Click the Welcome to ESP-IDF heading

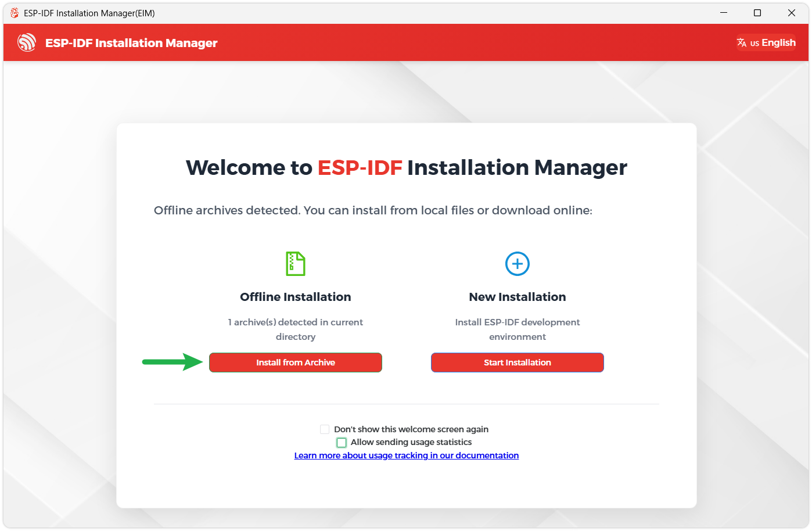point(406,167)
